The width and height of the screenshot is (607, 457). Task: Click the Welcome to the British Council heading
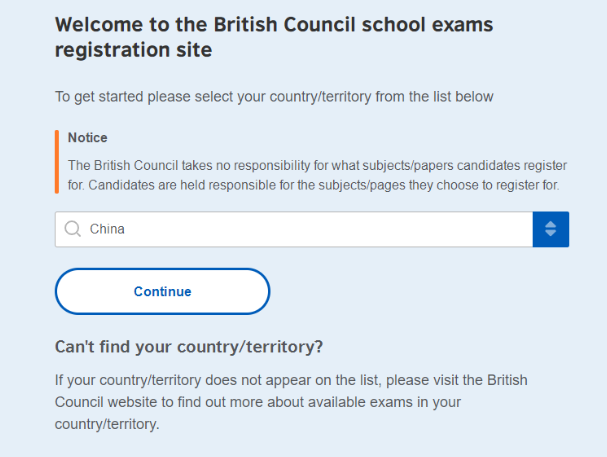click(274, 24)
